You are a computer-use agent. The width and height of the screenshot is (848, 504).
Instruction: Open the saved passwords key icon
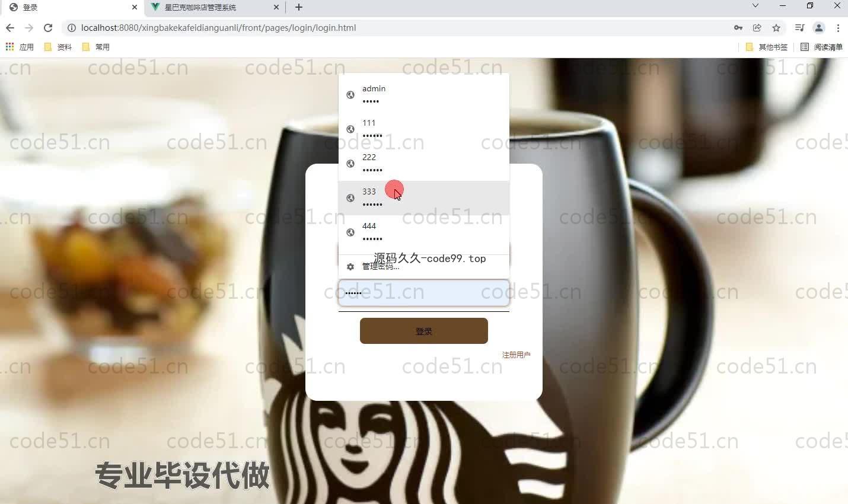pyautogui.click(x=738, y=28)
